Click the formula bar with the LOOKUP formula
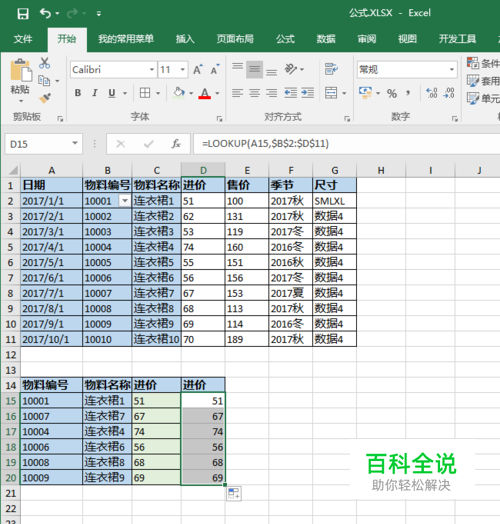Image resolution: width=500 pixels, height=524 pixels. point(346,144)
